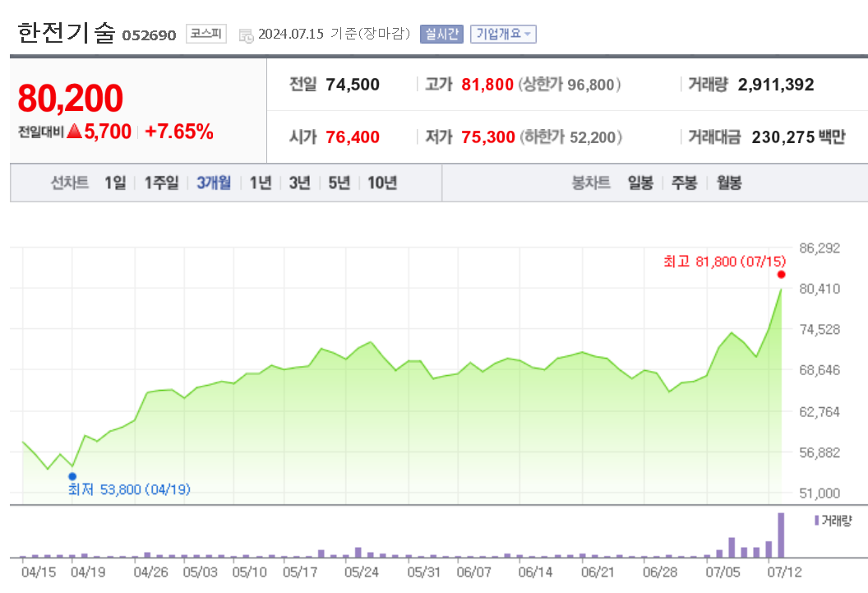Click the purple 거래량 legend marker
This screenshot has width=868, height=593.
pos(816,521)
